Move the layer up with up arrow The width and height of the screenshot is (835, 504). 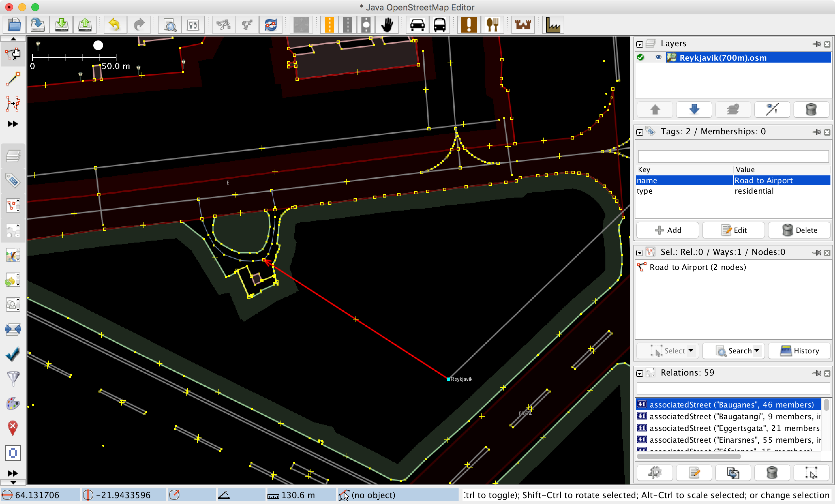[655, 110]
